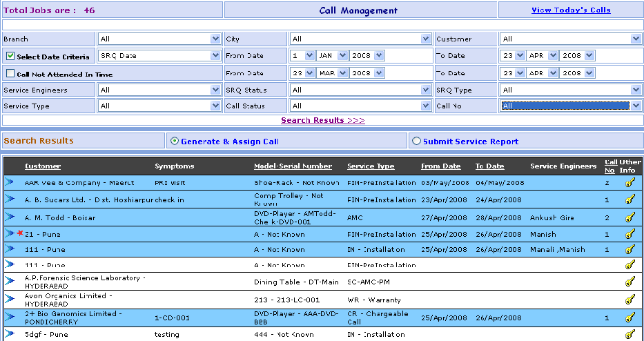Enable Call Not Attended In Time checkbox

click(10, 73)
